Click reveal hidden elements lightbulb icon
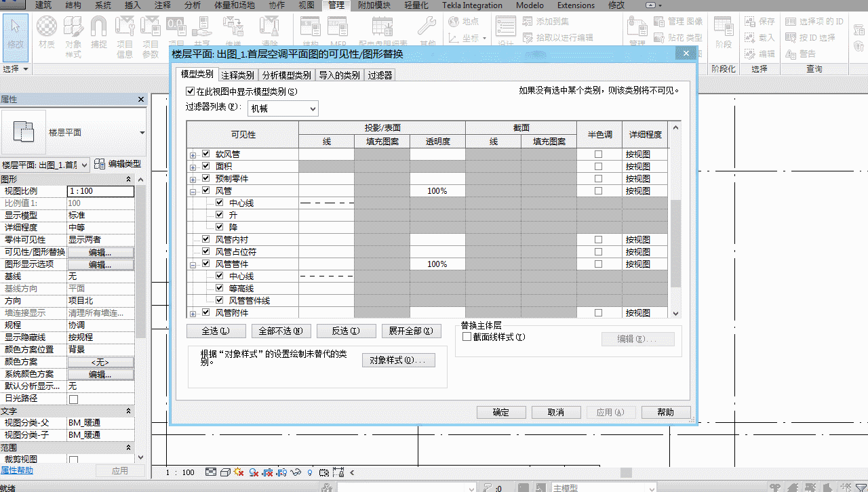 [310, 472]
